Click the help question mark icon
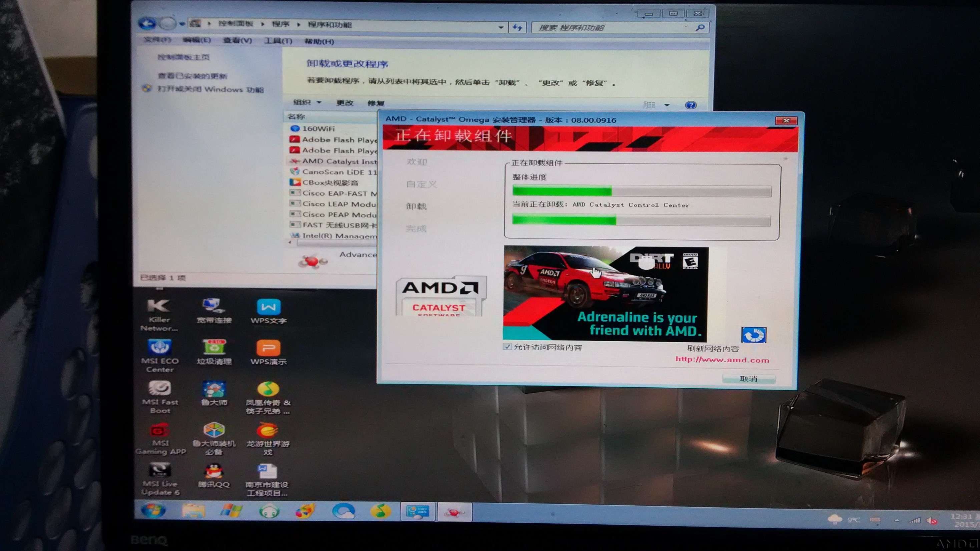The image size is (980, 551). coord(690,105)
